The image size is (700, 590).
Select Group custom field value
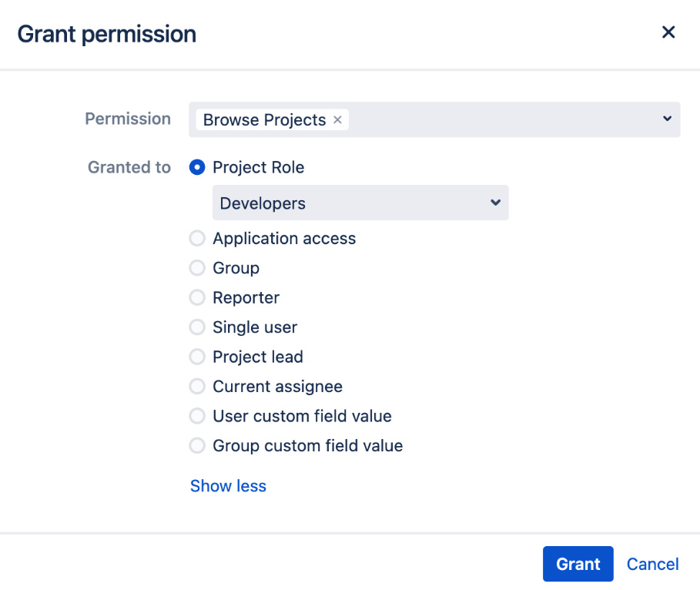(x=197, y=445)
